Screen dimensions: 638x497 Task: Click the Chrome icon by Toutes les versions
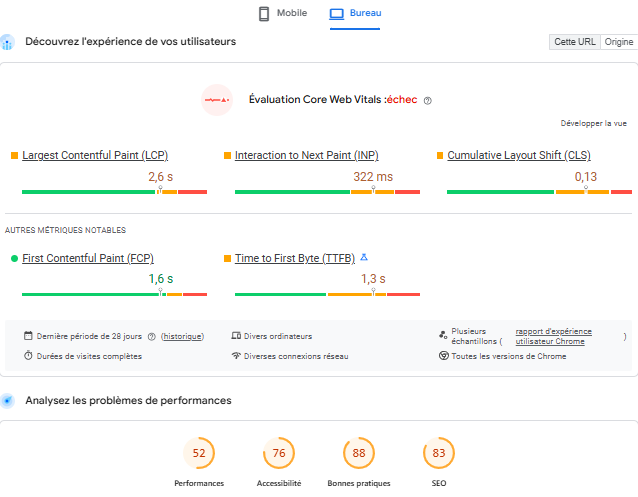[x=443, y=356]
